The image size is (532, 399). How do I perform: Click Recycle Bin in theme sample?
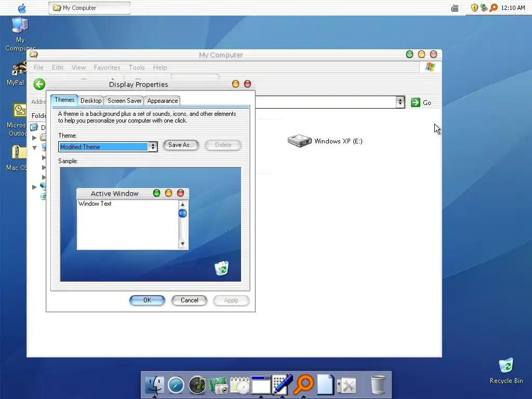tap(221, 268)
